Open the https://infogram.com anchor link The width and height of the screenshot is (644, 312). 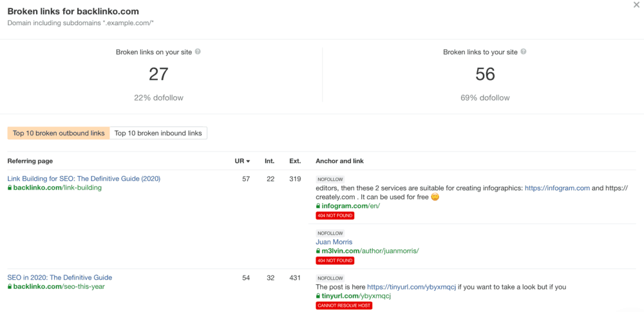(x=557, y=188)
